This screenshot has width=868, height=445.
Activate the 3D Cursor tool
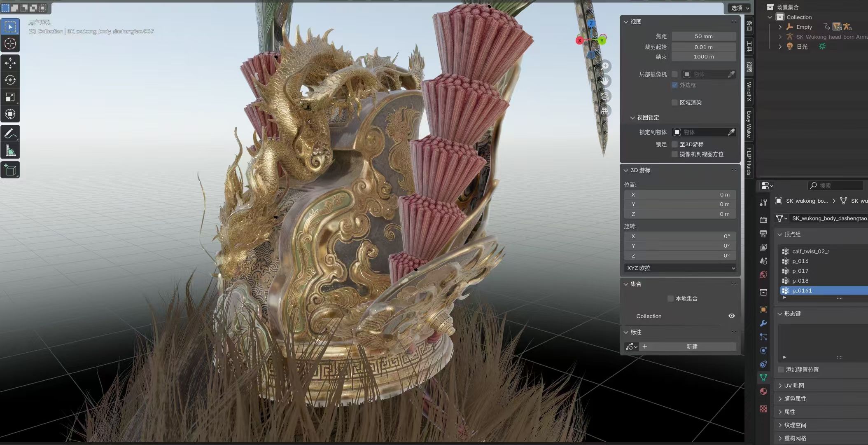pos(10,44)
